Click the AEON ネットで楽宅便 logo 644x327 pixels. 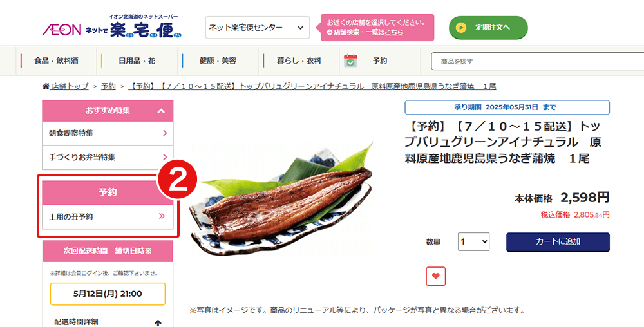click(x=111, y=26)
